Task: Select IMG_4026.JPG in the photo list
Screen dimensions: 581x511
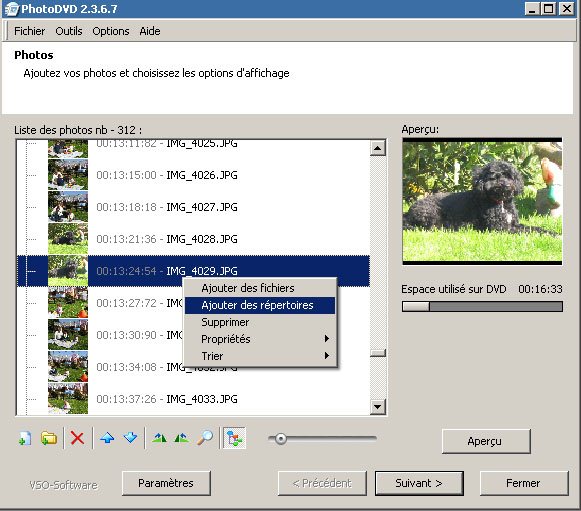Action: [x=193, y=175]
